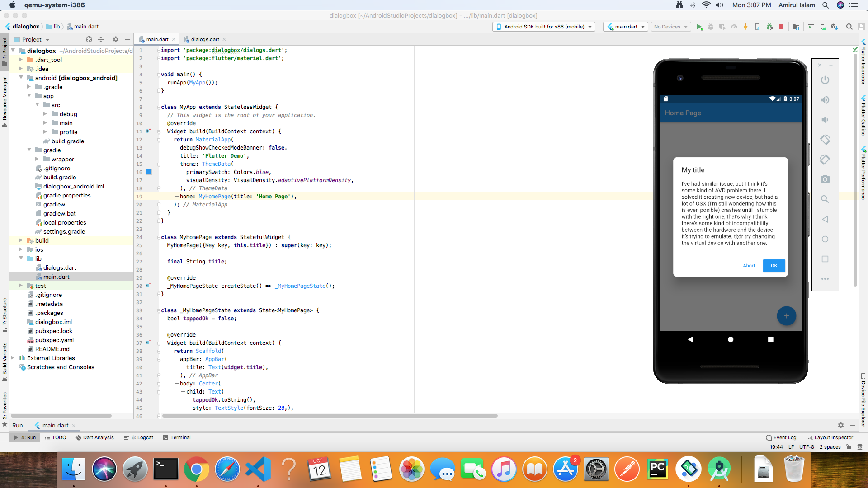Open the Android SDK device selector dropdown
The width and height of the screenshot is (868, 488).
[544, 27]
